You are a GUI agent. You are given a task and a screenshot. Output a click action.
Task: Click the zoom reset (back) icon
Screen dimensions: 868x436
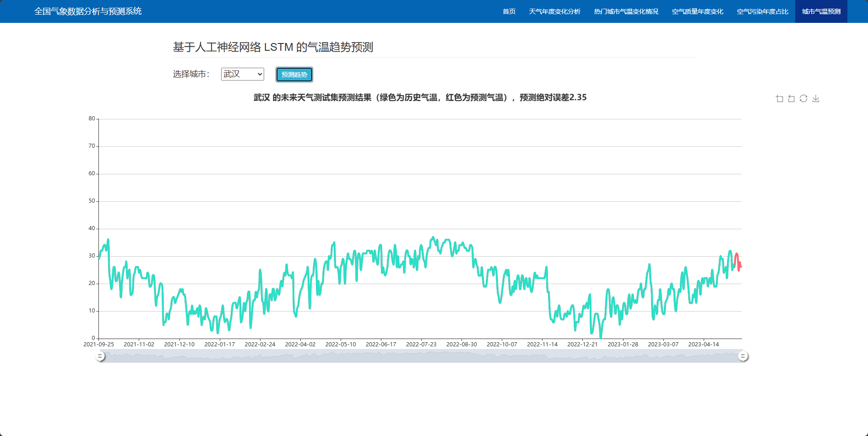[791, 98]
